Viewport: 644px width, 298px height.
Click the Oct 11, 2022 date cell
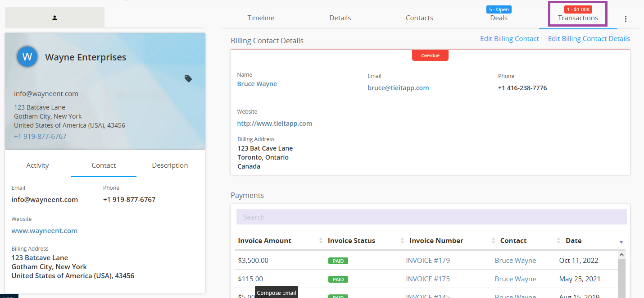tap(580, 261)
